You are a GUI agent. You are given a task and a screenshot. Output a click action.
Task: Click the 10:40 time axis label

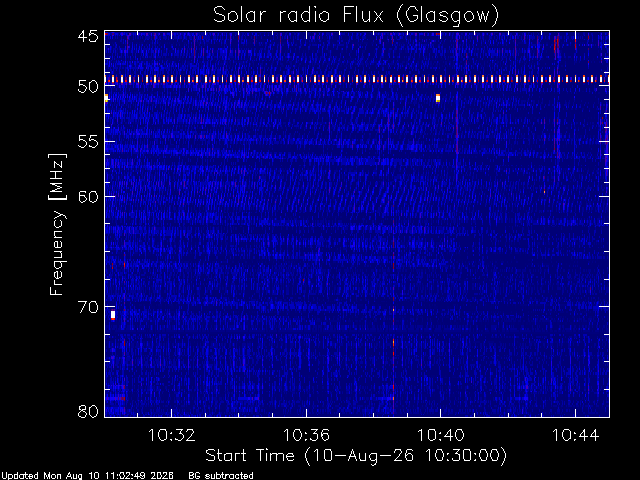point(440,435)
